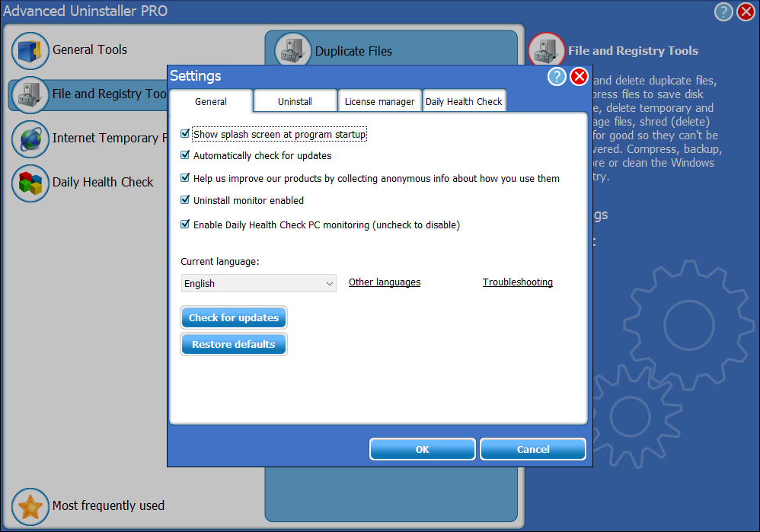Open main window help icon

click(x=723, y=11)
